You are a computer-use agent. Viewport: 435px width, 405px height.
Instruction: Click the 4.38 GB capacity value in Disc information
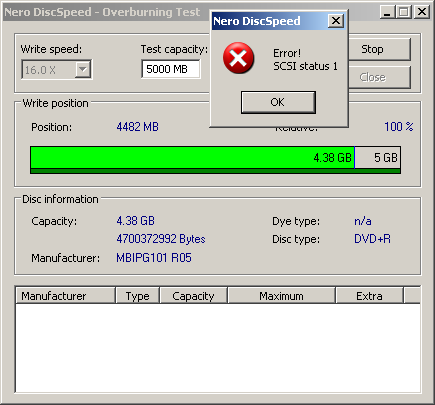pos(136,221)
